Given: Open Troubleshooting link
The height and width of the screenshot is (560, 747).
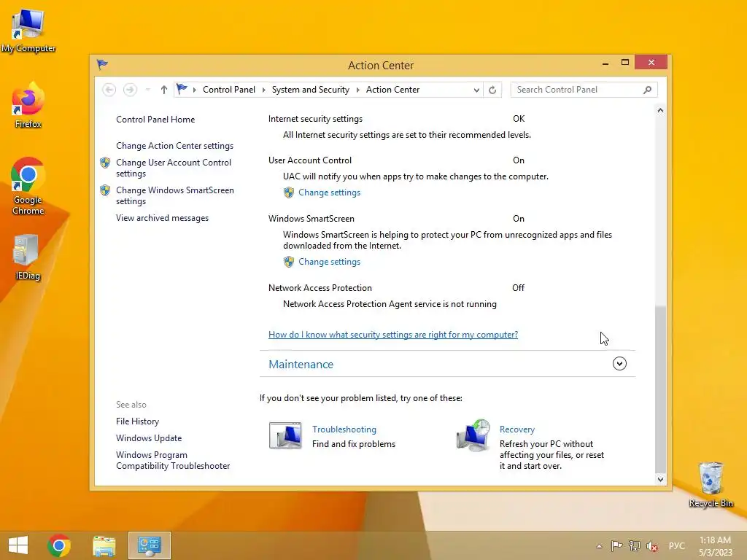Looking at the screenshot, I should pos(344,429).
